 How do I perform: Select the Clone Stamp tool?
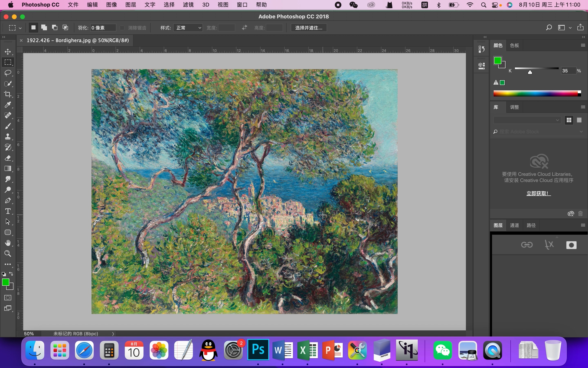click(x=8, y=137)
